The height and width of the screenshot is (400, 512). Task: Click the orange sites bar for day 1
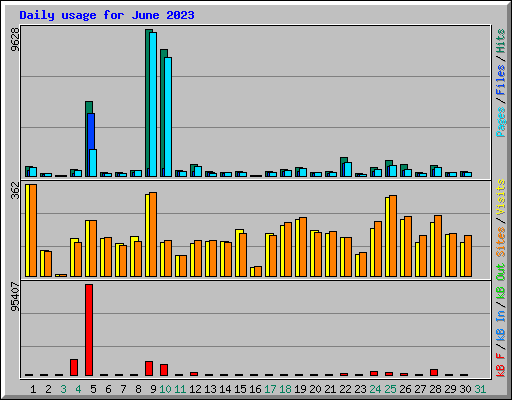(33, 230)
